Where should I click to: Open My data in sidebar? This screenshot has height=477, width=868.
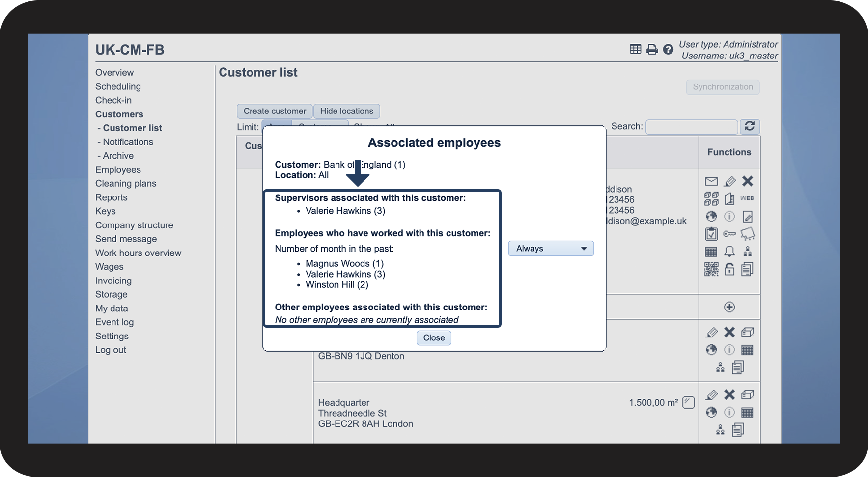(x=112, y=309)
